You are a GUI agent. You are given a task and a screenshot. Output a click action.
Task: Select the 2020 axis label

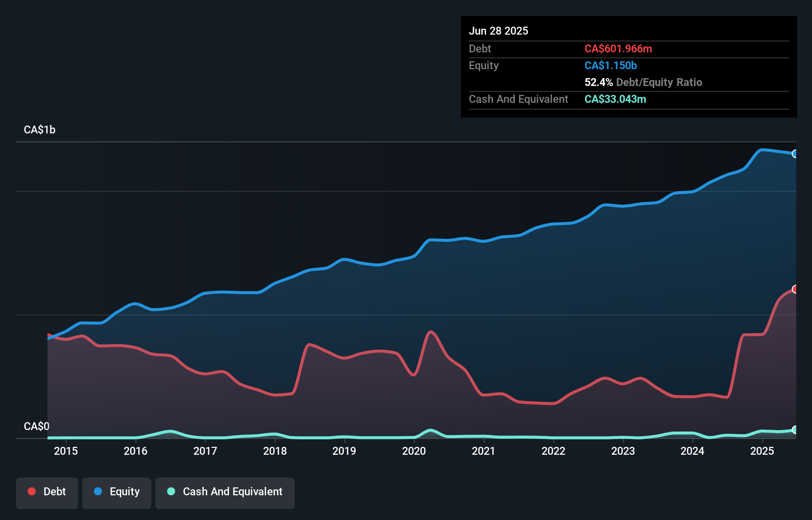(413, 451)
